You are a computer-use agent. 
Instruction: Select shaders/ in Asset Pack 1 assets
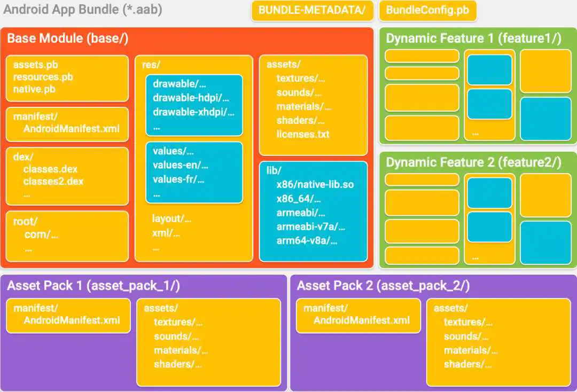tap(178, 364)
